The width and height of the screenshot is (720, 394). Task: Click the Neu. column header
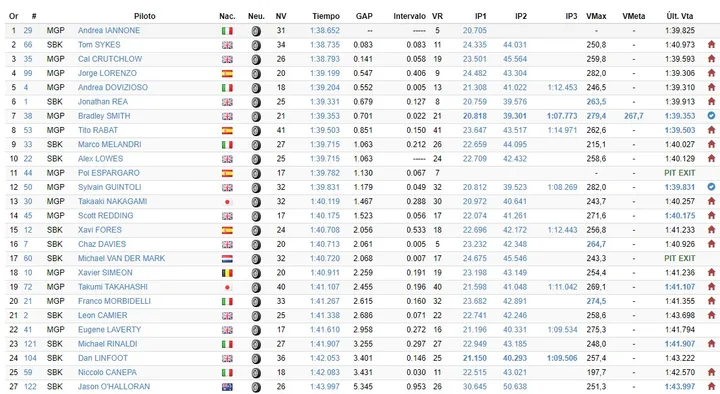click(256, 16)
